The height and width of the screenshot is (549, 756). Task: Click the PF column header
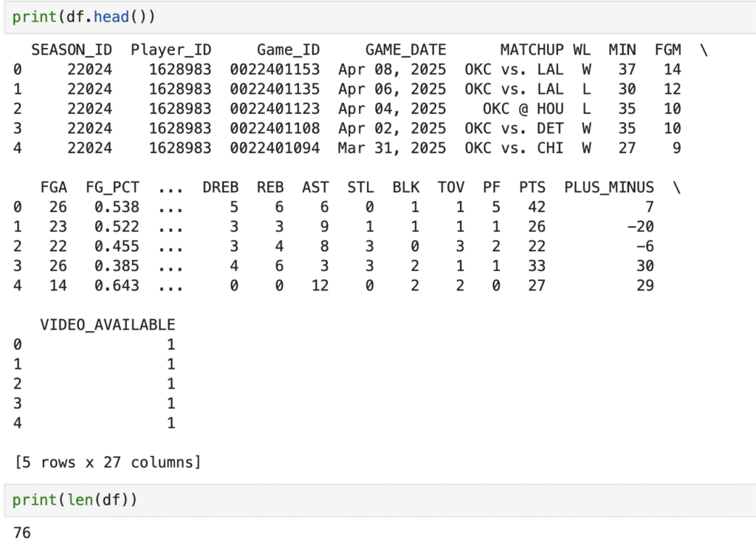[x=491, y=187]
